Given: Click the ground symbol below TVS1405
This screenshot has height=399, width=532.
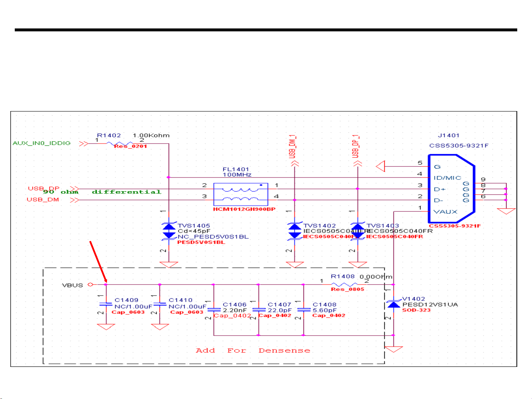Looking at the screenshot, I should click(169, 265).
